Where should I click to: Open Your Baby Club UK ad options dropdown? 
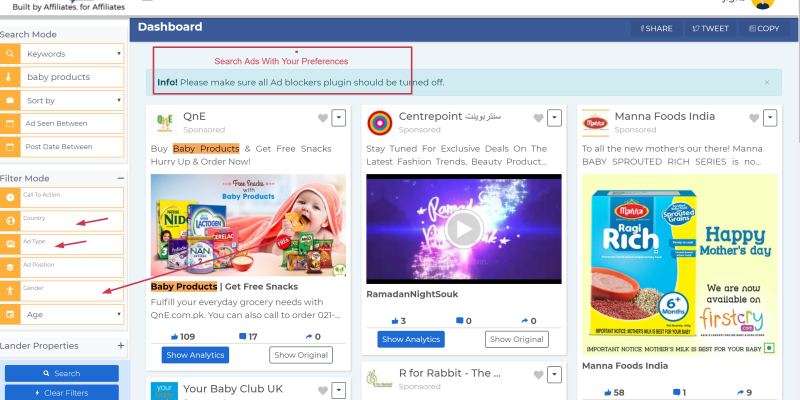pyautogui.click(x=339, y=391)
